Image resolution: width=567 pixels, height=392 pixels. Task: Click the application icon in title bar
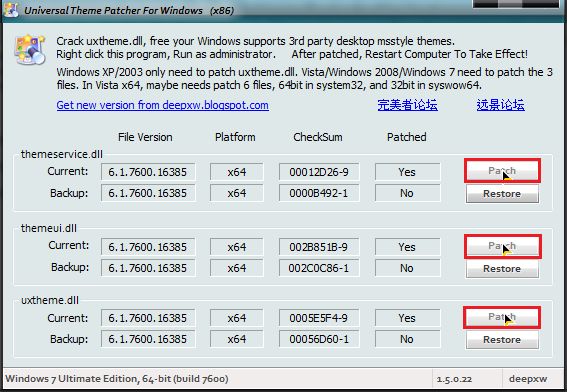tap(11, 10)
